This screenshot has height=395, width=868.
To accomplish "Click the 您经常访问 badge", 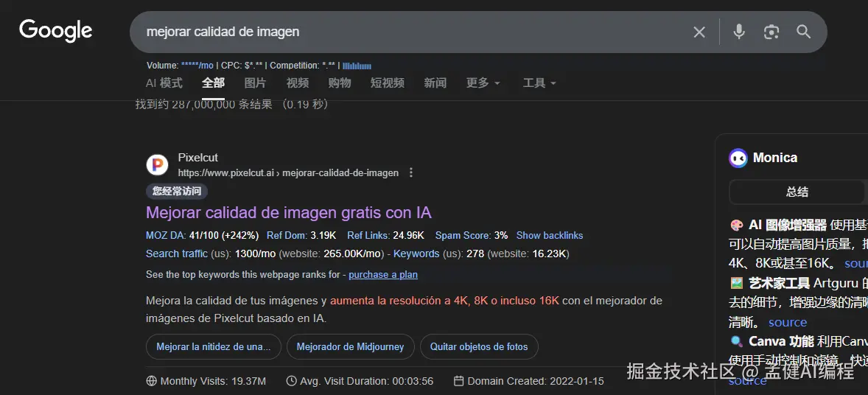I will tap(177, 192).
